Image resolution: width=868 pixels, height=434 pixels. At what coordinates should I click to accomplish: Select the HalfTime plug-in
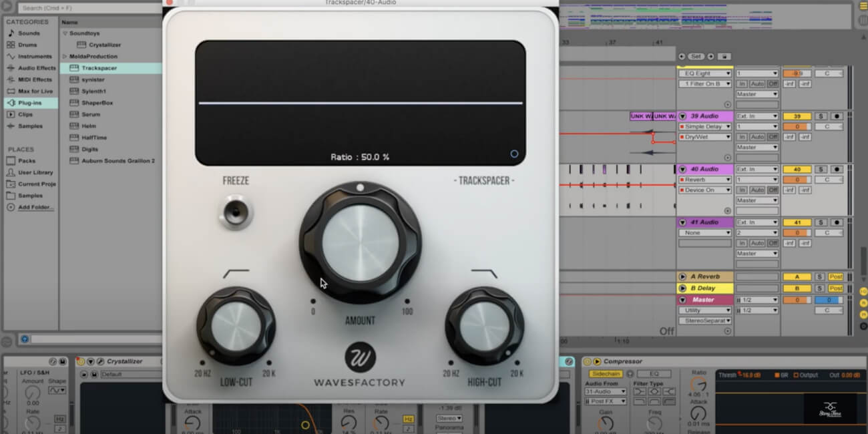click(94, 138)
